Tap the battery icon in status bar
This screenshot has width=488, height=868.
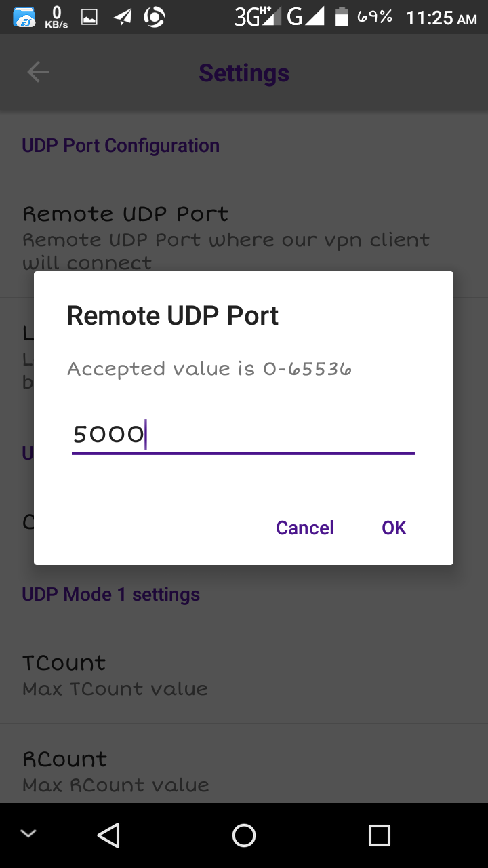pos(342,17)
